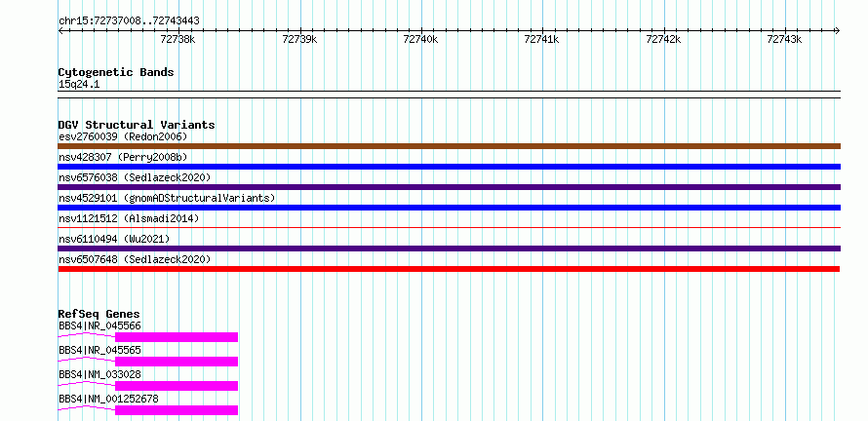Open the BBS4|NM_033028 transcript label
This screenshot has width=868, height=421.
click(x=99, y=374)
